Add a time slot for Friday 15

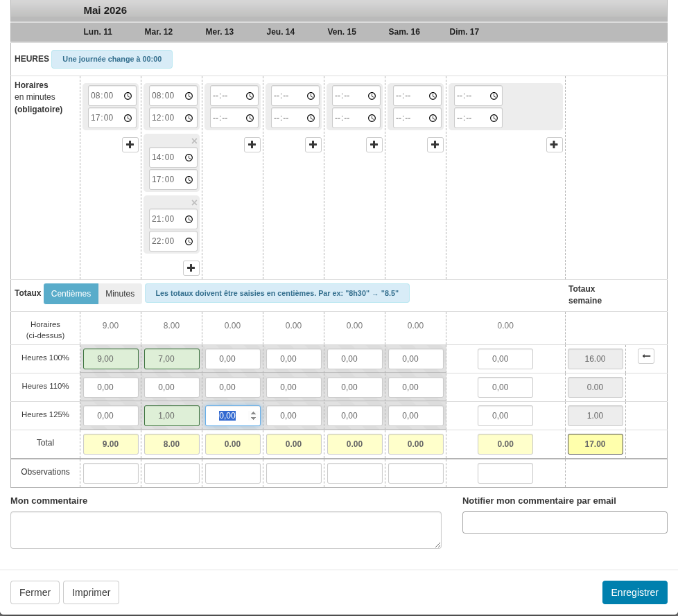click(374, 144)
